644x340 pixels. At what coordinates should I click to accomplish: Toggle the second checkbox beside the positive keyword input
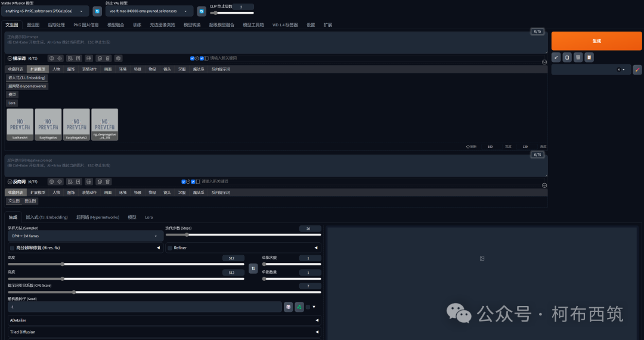tap(202, 58)
